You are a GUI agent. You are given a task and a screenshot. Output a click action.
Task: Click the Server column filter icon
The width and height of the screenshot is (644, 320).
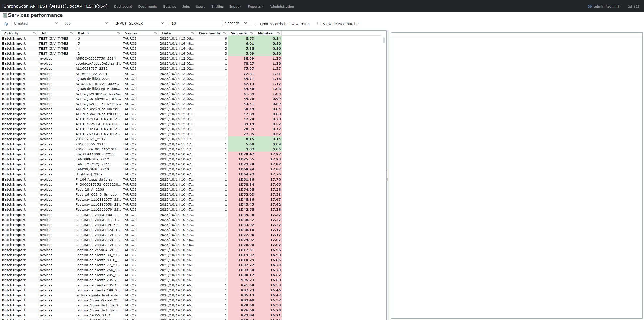[156, 33]
